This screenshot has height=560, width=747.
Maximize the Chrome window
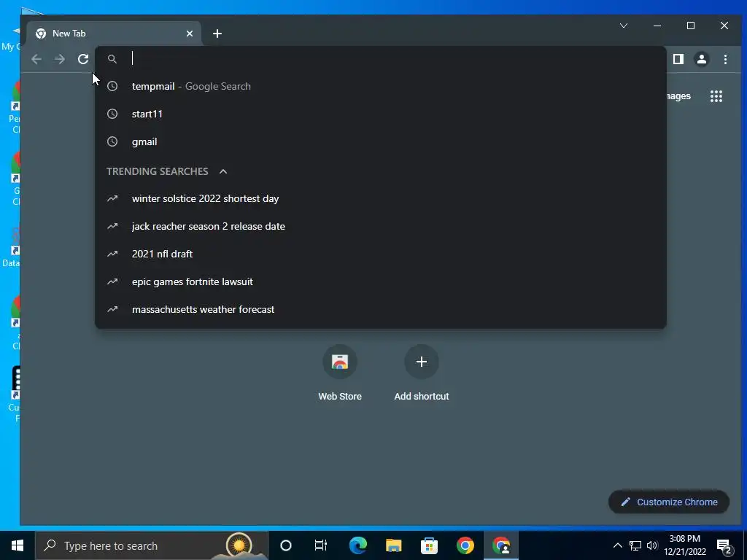pos(691,26)
